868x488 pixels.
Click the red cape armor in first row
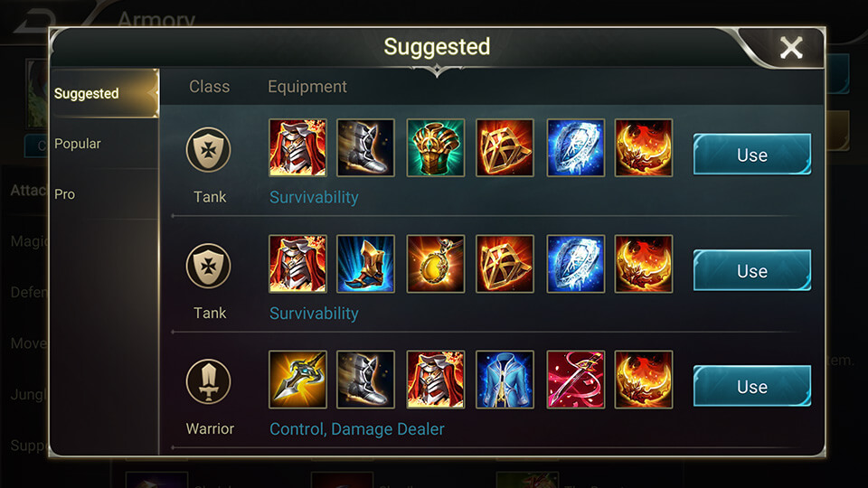[297, 147]
